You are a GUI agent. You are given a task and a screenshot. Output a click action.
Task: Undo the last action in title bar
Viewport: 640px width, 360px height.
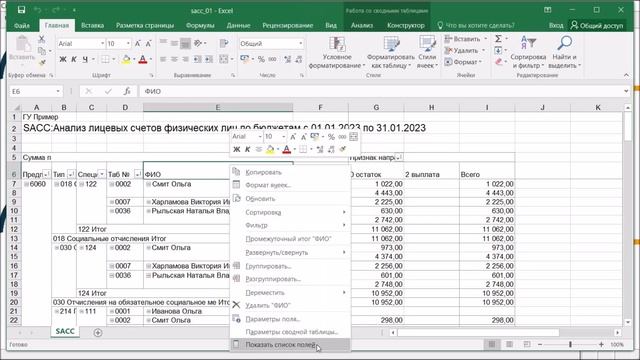pyautogui.click(x=38, y=10)
